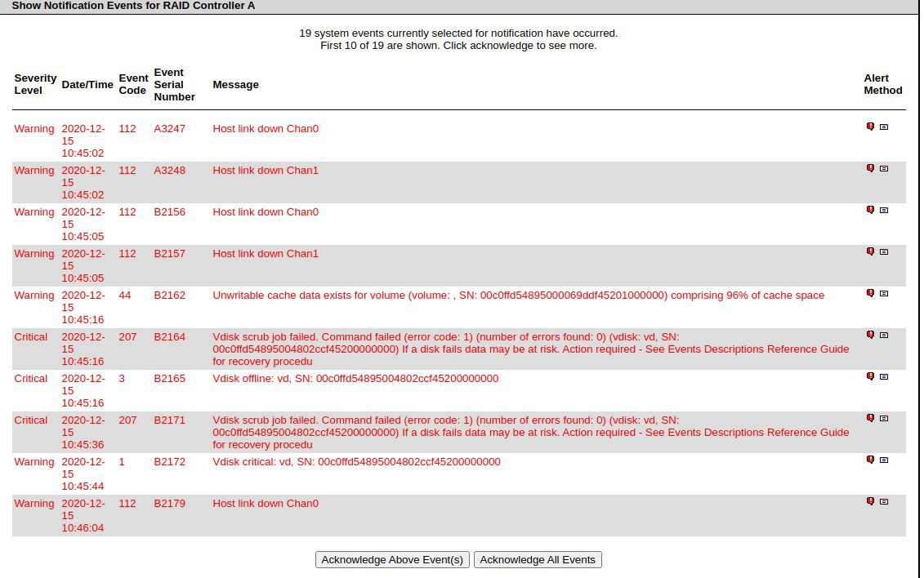Click event code 207 in B2171 row

tap(127, 420)
